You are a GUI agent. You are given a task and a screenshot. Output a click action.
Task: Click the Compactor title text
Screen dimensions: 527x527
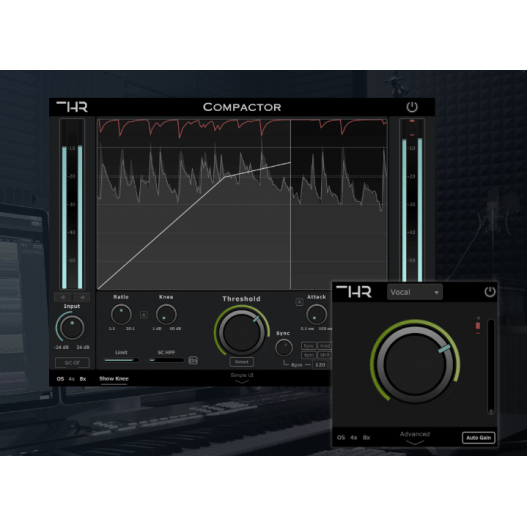(242, 107)
